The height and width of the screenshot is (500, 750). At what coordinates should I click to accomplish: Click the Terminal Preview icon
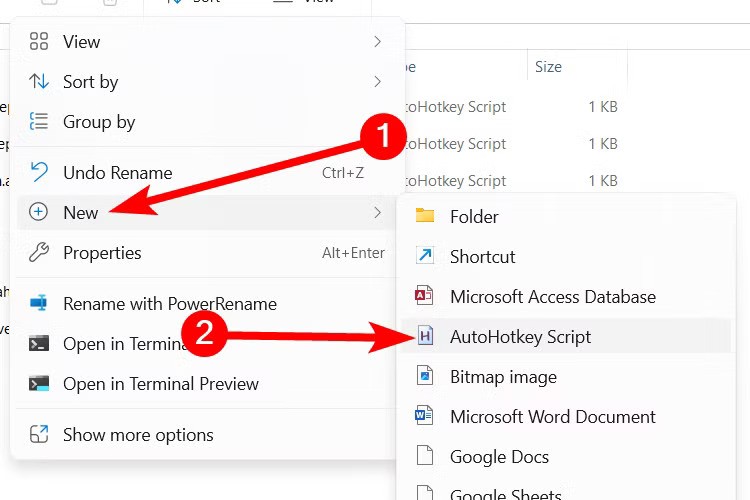click(x=39, y=383)
